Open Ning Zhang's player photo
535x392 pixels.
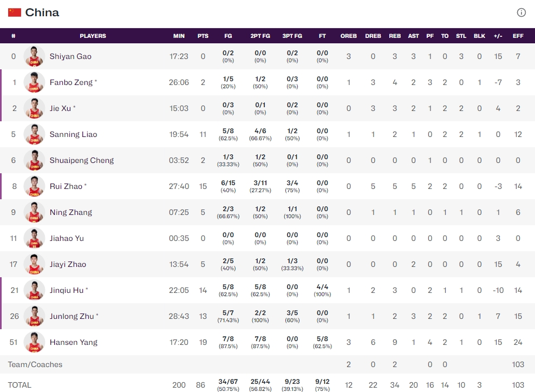coord(34,212)
